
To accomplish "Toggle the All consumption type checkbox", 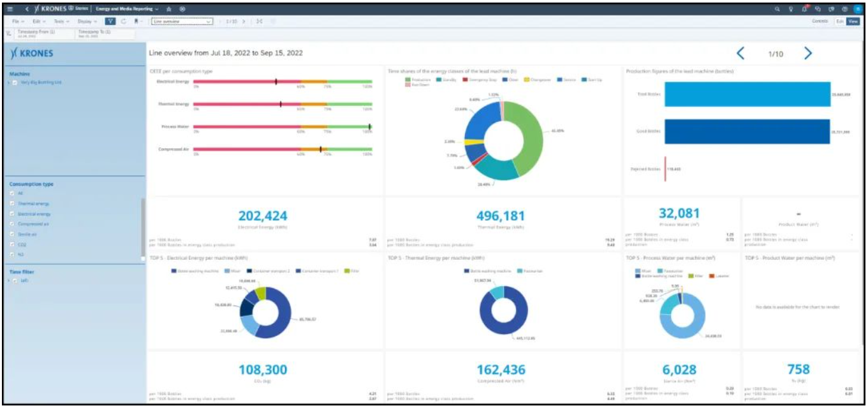I will click(12, 194).
